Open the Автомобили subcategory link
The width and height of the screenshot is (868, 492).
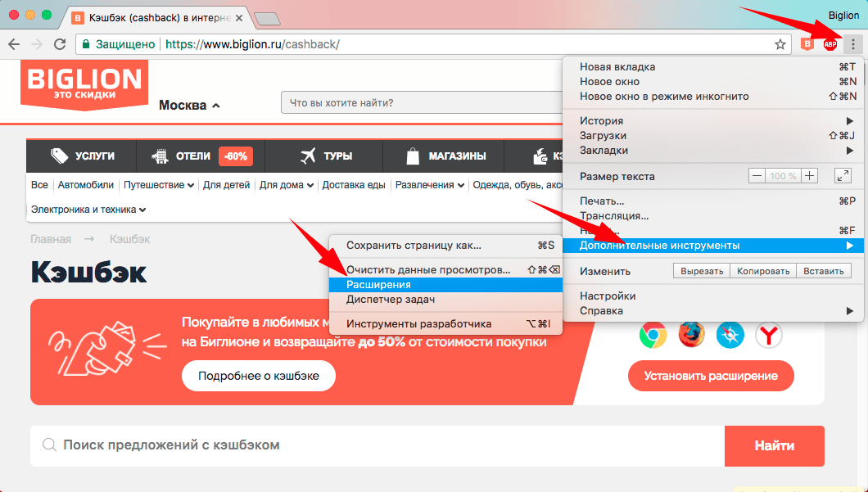point(86,185)
